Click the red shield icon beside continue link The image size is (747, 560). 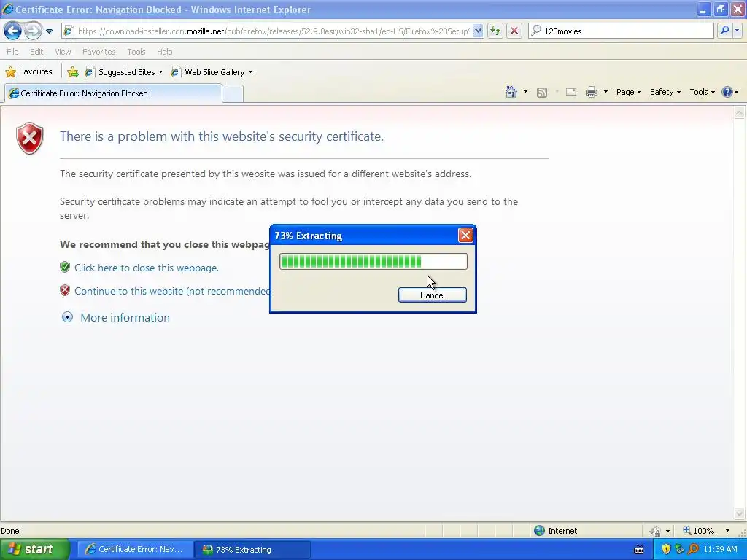pyautogui.click(x=65, y=290)
